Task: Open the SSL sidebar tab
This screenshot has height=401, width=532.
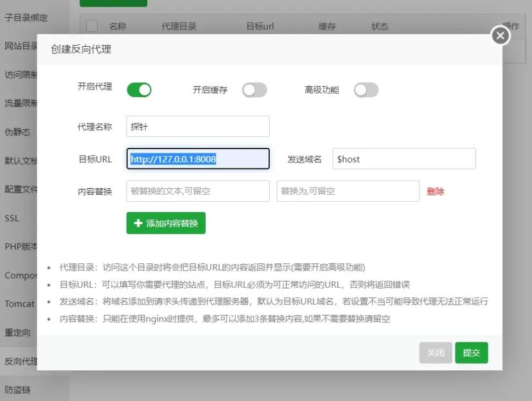Action: coord(13,218)
